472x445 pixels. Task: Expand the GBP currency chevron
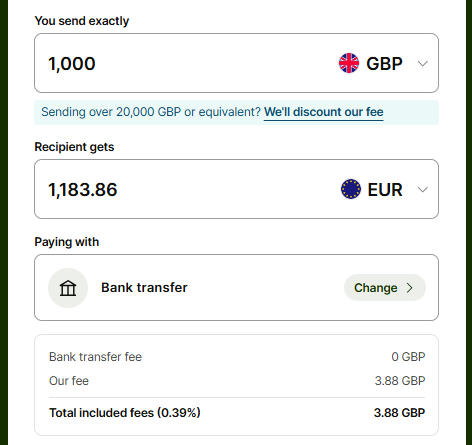point(423,63)
